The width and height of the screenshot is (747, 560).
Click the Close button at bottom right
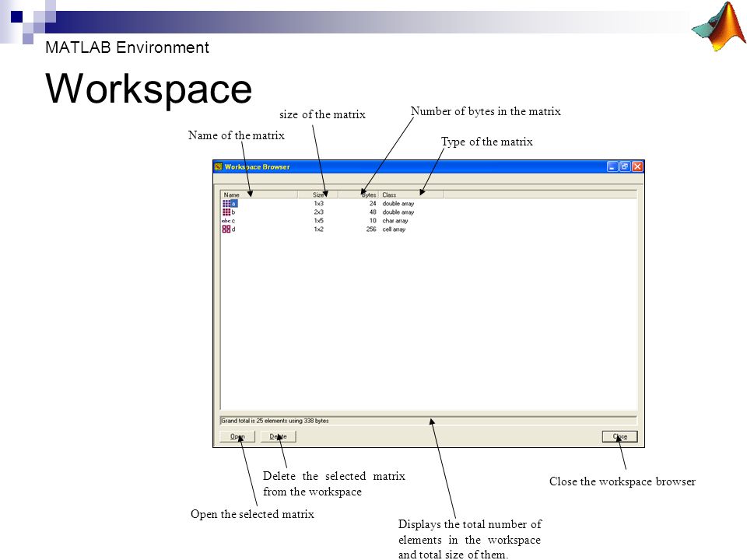620,436
